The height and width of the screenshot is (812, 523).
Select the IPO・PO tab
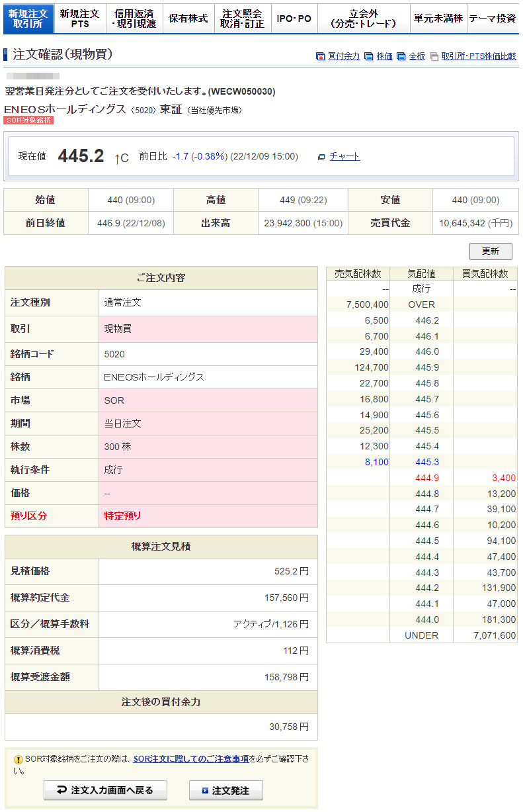[294, 19]
